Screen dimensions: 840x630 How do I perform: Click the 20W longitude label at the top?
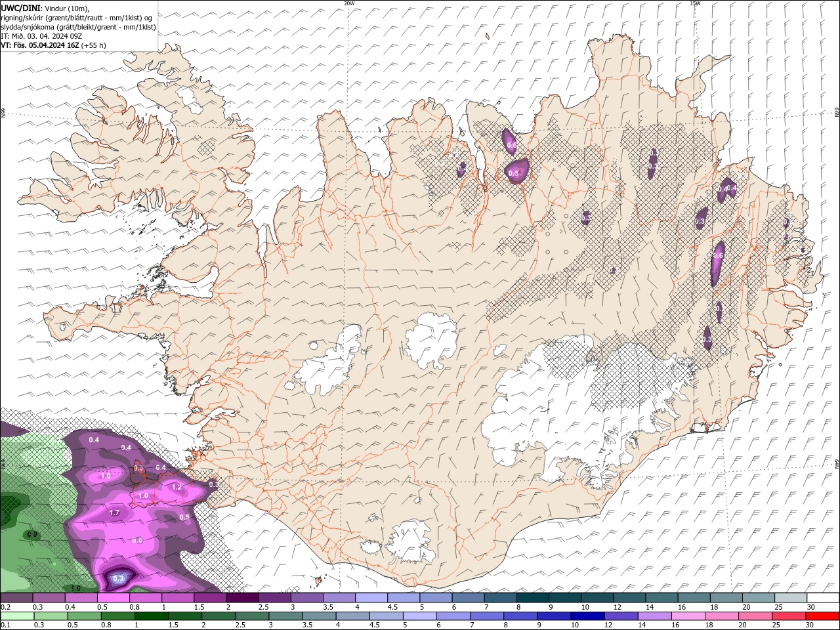(x=349, y=3)
